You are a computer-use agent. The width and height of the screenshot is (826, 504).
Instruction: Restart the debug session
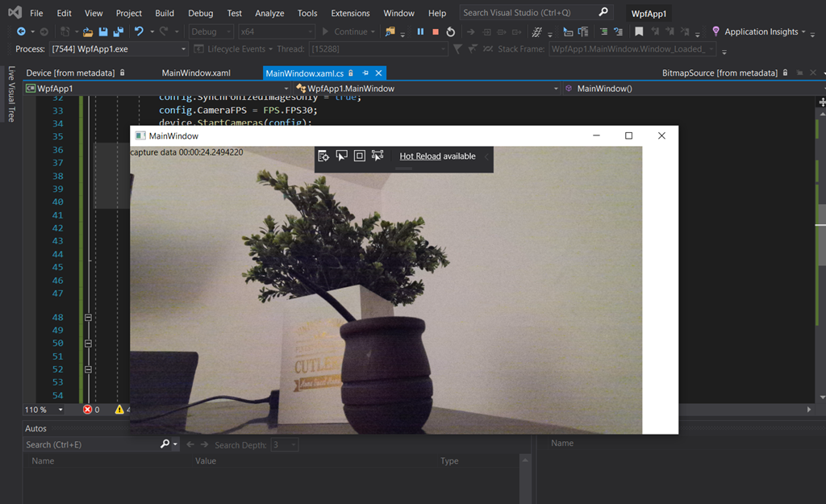click(450, 32)
